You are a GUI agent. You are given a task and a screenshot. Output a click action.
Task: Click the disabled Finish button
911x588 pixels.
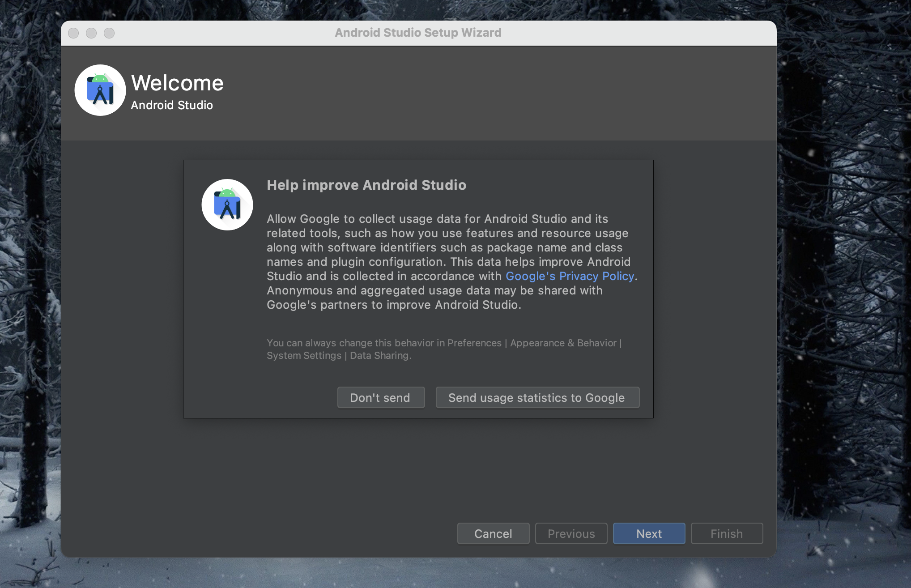pyautogui.click(x=727, y=533)
